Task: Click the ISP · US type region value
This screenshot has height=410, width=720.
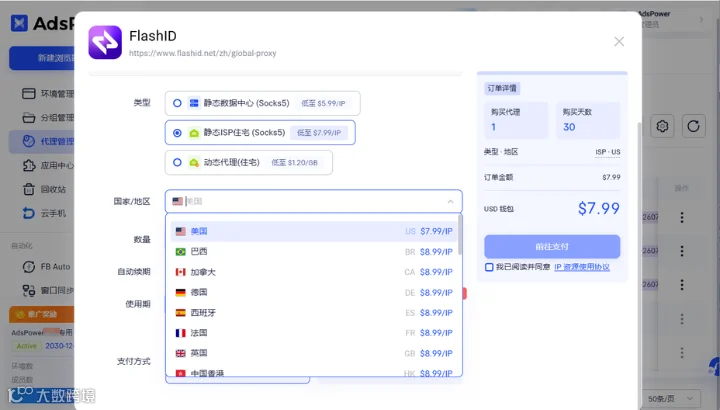Action: 608,152
